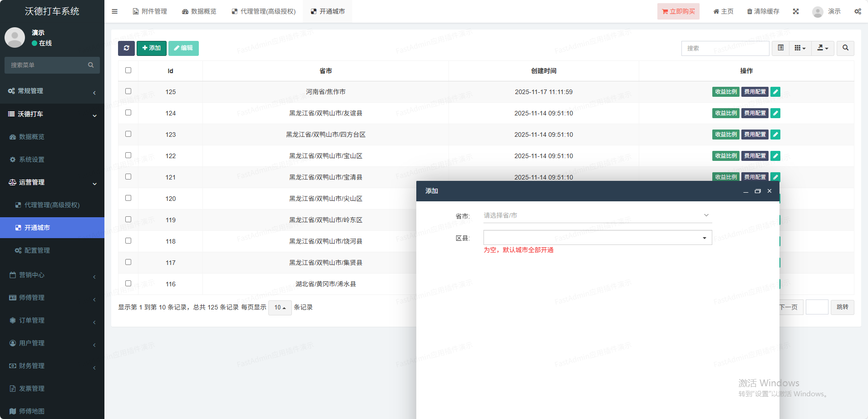
Task: Open the page size 10 dropdown
Action: (x=280, y=308)
